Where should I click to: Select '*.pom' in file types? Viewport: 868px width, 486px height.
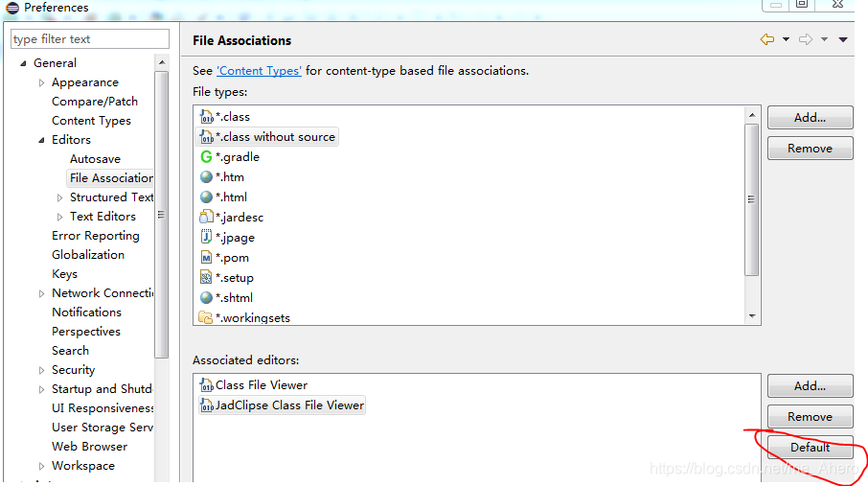pos(233,258)
